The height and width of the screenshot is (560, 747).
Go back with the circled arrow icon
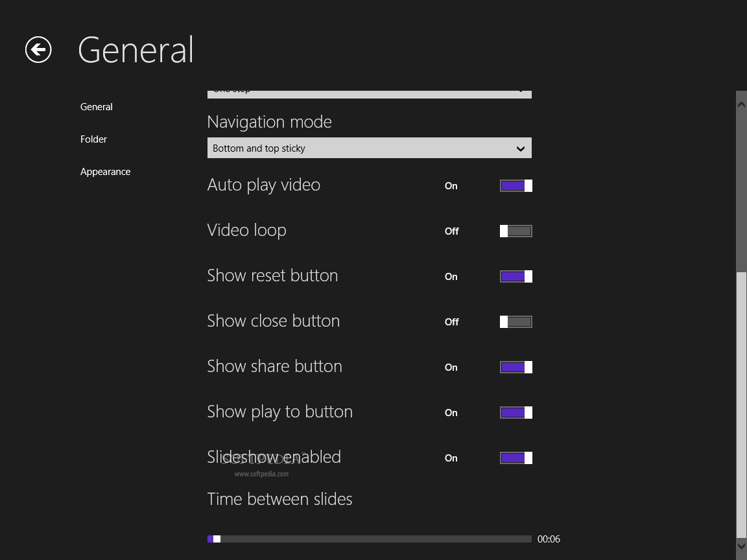[38, 49]
